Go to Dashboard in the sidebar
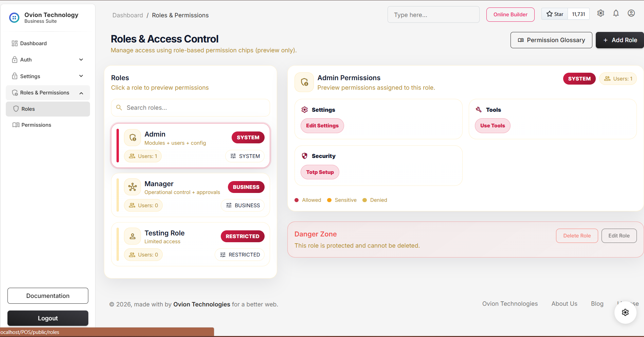Viewport: 644px width, 337px height. tap(33, 43)
